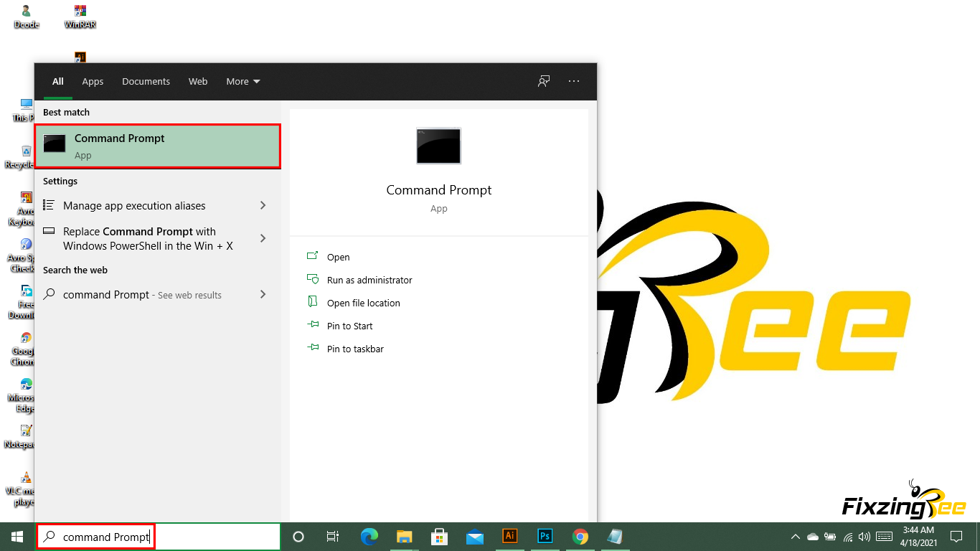Launch Microsoft Edge from the taskbar
980x551 pixels.
pyautogui.click(x=369, y=537)
